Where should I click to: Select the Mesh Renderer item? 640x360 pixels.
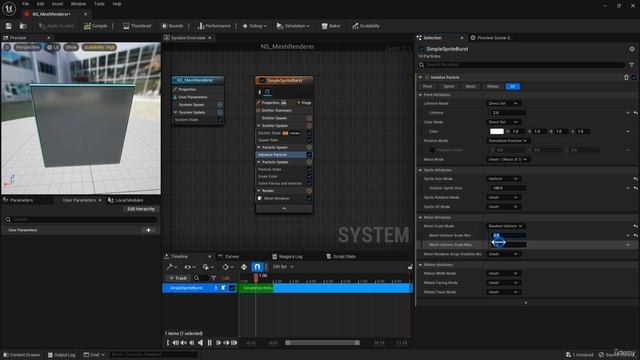click(276, 198)
